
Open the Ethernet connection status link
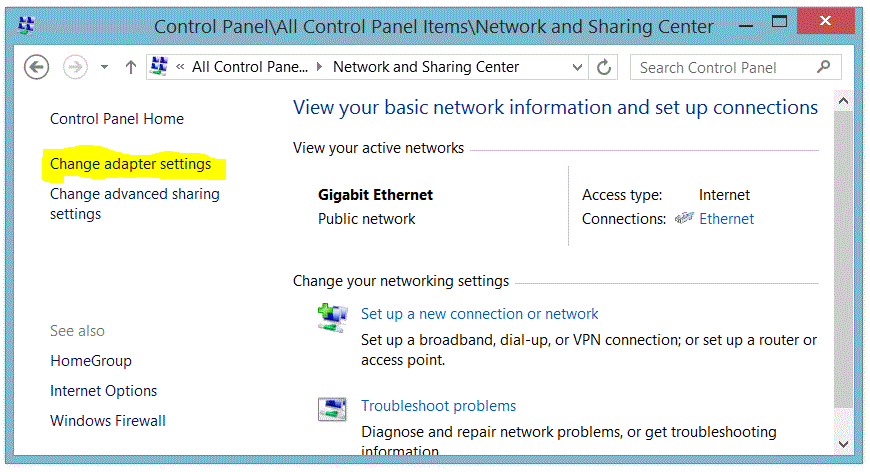(726, 219)
